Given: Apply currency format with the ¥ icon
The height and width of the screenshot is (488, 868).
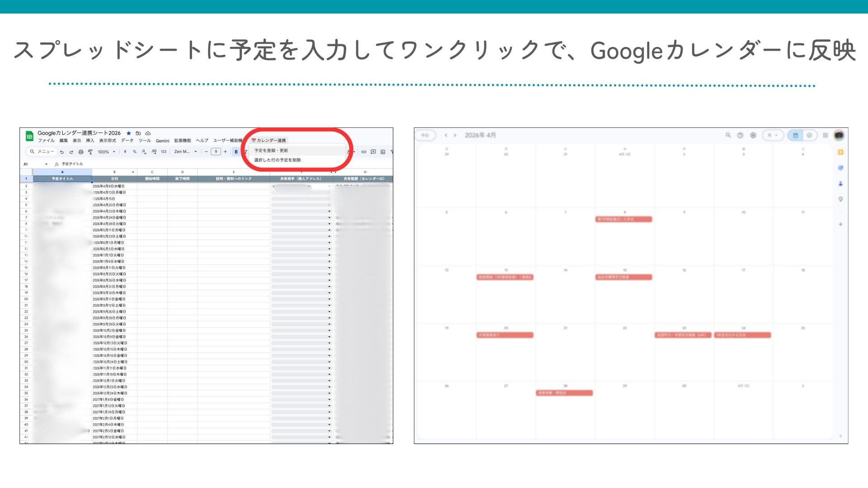Looking at the screenshot, I should coord(124,152).
